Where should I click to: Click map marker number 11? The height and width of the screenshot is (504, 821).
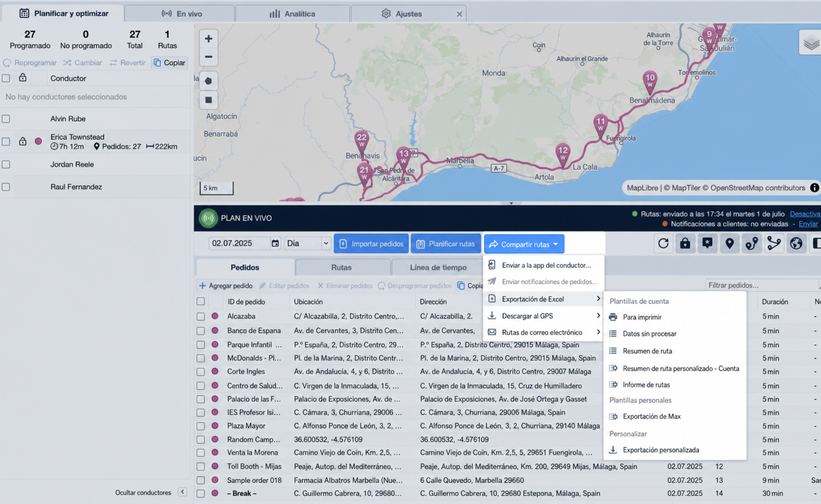coord(600,126)
